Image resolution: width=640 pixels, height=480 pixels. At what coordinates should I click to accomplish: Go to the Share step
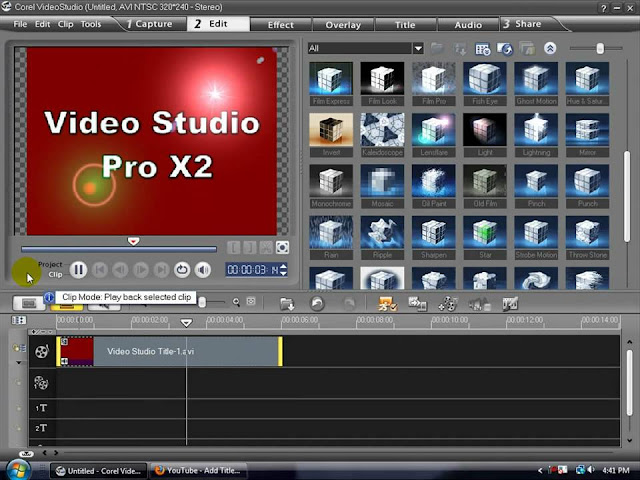(523, 24)
